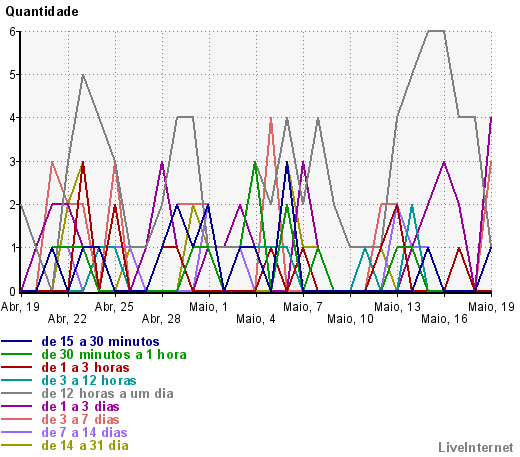This screenshot has width=520, height=457.
Task: Click the y-axis value 5
Action: click(12, 75)
